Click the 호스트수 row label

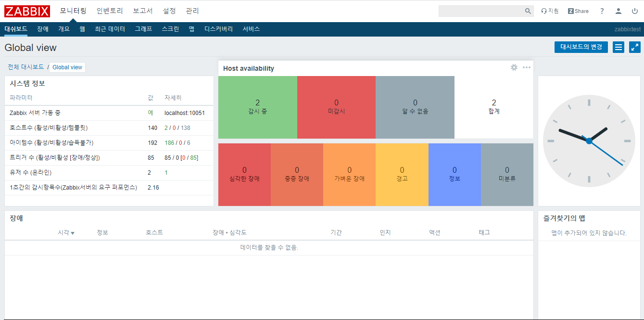coord(49,128)
